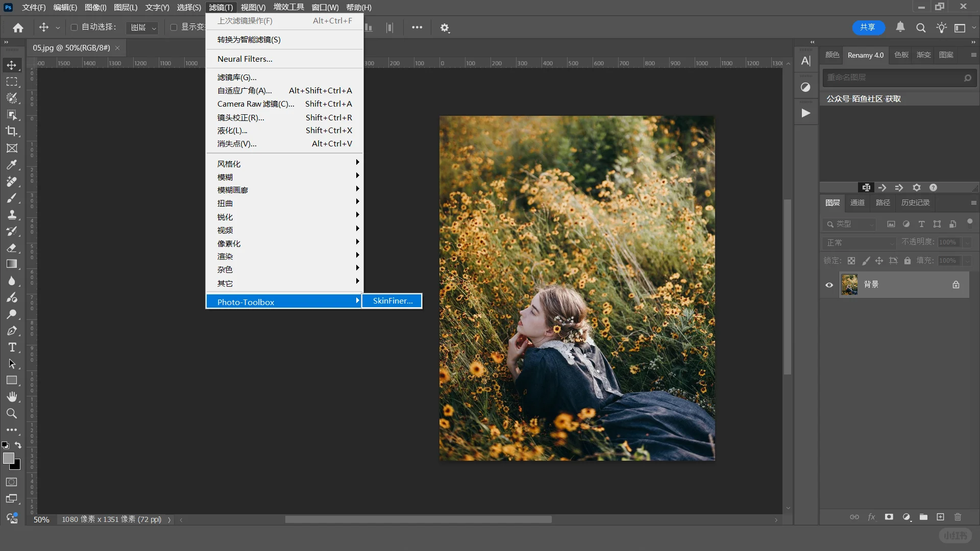Enable the 自动选择 checkbox
The image size is (980, 551).
coord(74,27)
